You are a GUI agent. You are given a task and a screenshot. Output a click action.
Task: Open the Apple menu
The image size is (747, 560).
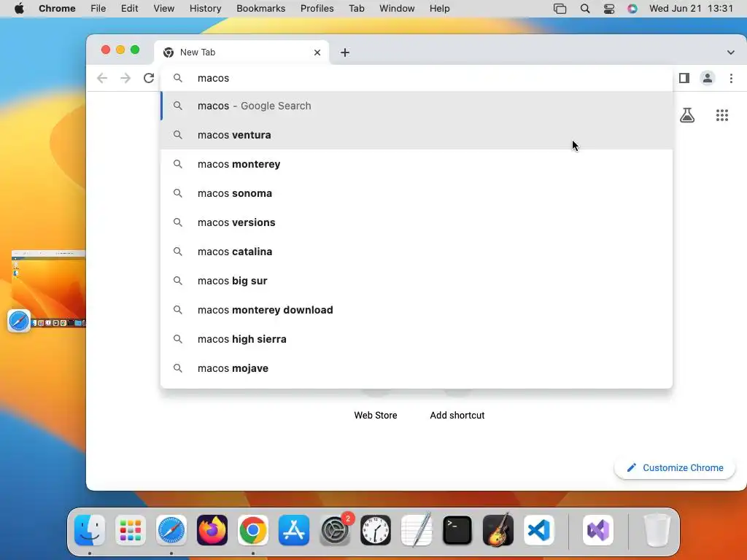[x=19, y=9]
